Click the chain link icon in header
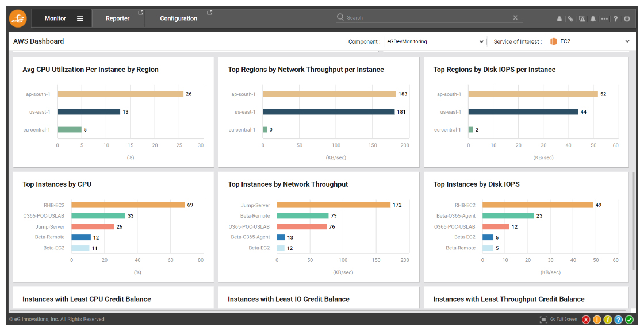The height and width of the screenshot is (331, 644). pos(570,18)
